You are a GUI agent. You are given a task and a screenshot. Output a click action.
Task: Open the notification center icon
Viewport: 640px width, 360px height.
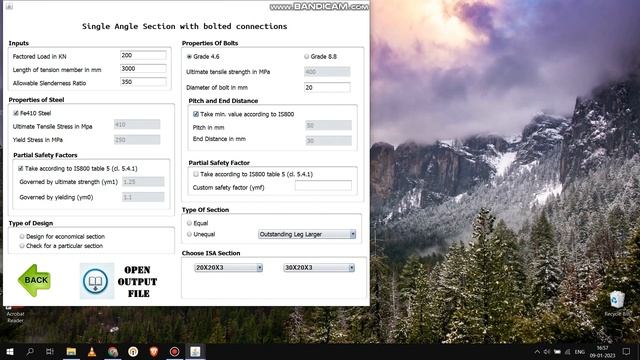pos(627,351)
